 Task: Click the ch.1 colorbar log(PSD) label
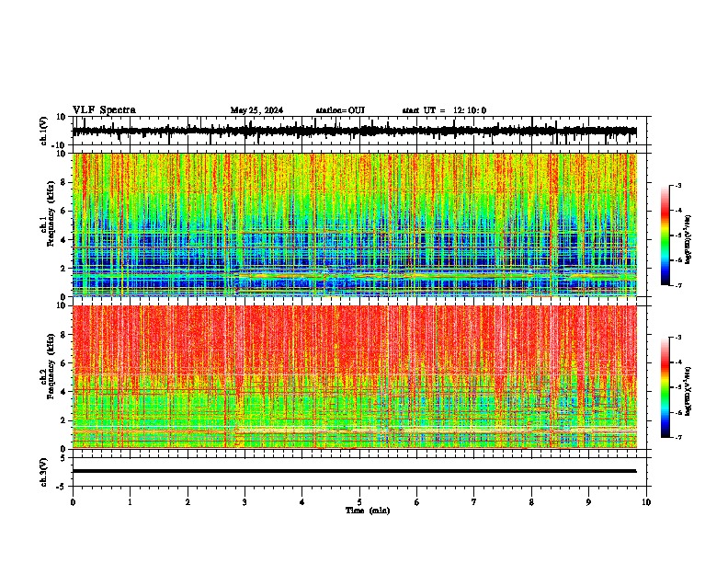(x=688, y=239)
